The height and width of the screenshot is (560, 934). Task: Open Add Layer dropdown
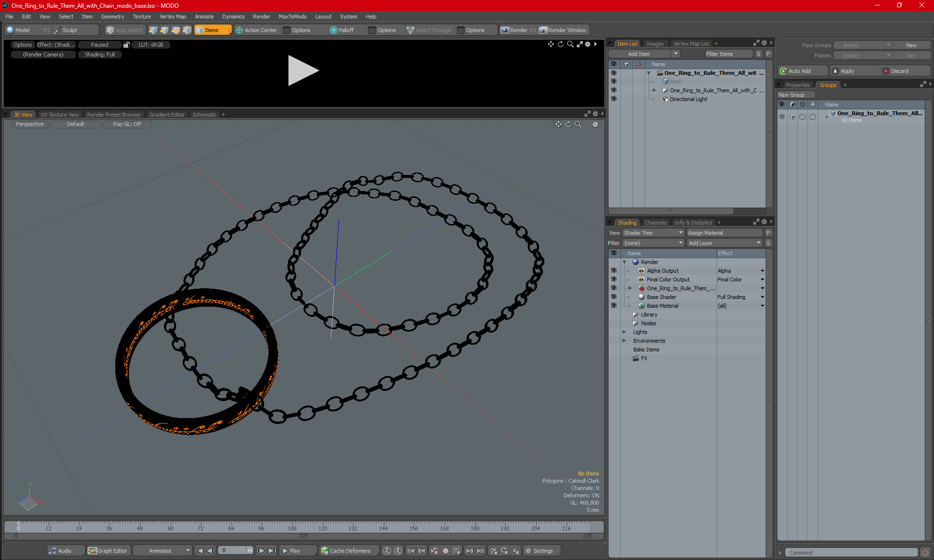click(x=725, y=243)
